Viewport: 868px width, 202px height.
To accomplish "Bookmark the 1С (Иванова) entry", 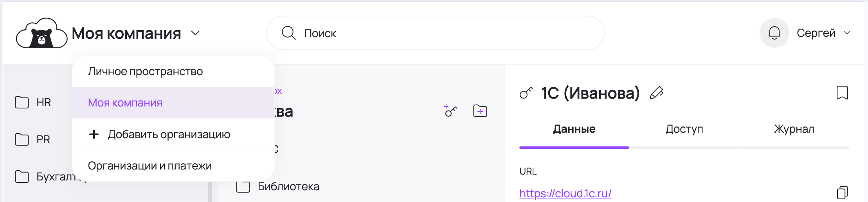I will (842, 93).
